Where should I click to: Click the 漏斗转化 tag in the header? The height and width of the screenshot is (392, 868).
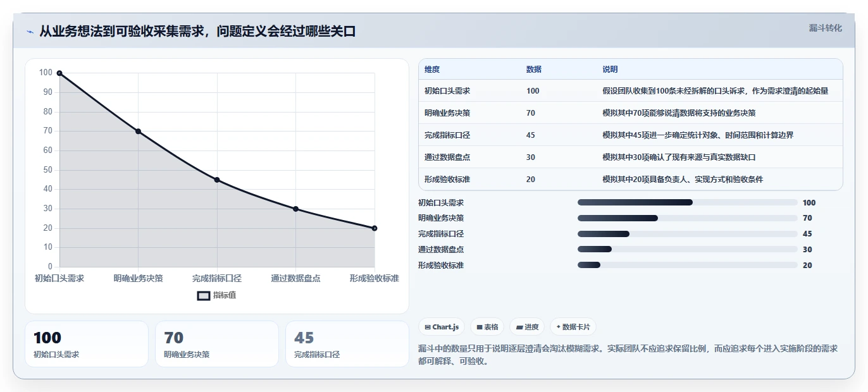(825, 28)
